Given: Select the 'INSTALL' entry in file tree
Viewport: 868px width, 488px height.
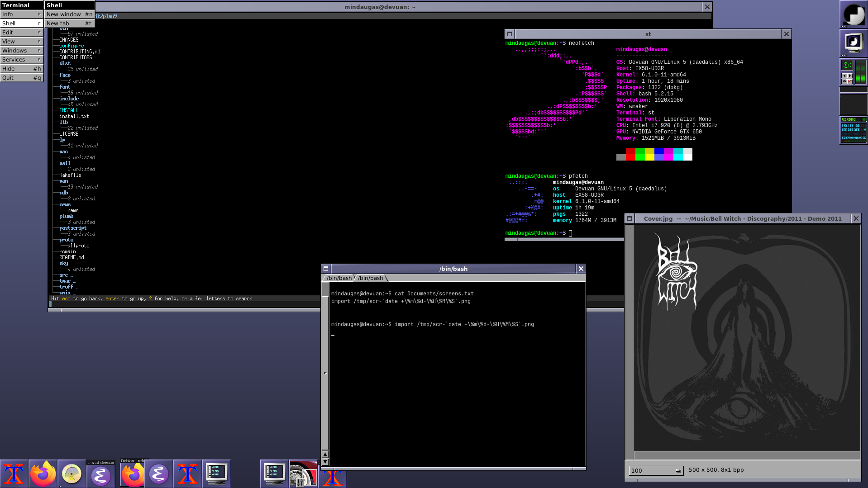Looking at the screenshot, I should (69, 110).
